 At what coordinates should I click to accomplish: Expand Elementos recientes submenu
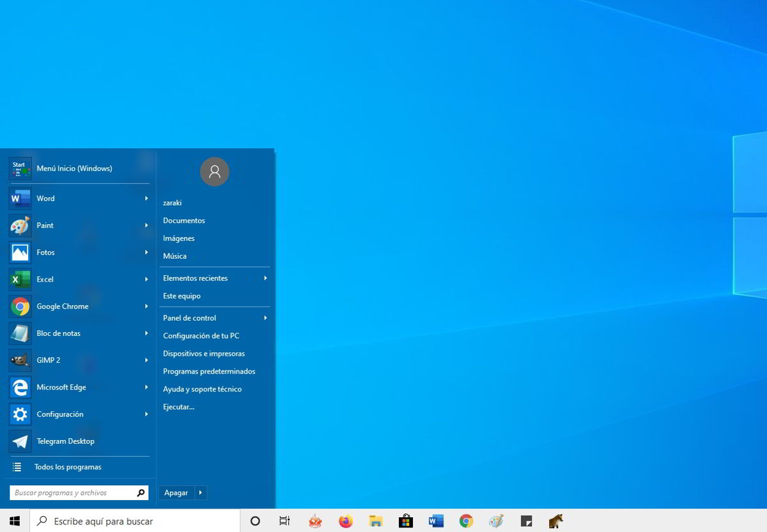coord(265,278)
